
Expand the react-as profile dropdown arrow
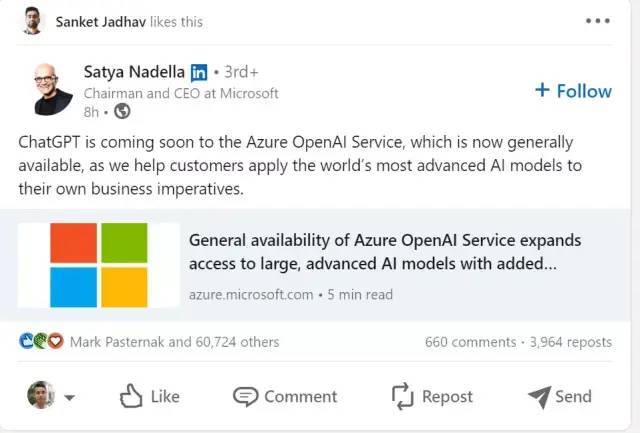pos(69,397)
